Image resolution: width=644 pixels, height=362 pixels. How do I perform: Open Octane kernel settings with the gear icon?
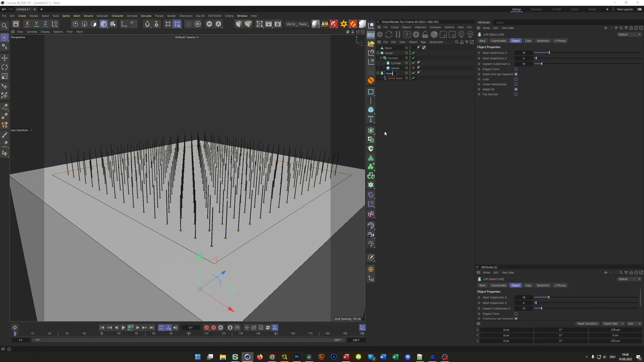[x=416, y=34]
